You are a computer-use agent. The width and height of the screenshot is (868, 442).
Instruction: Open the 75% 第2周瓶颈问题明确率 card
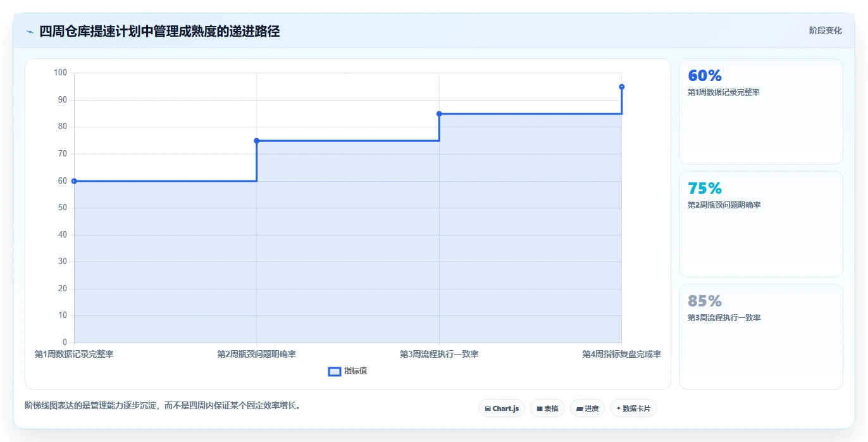tap(761, 224)
